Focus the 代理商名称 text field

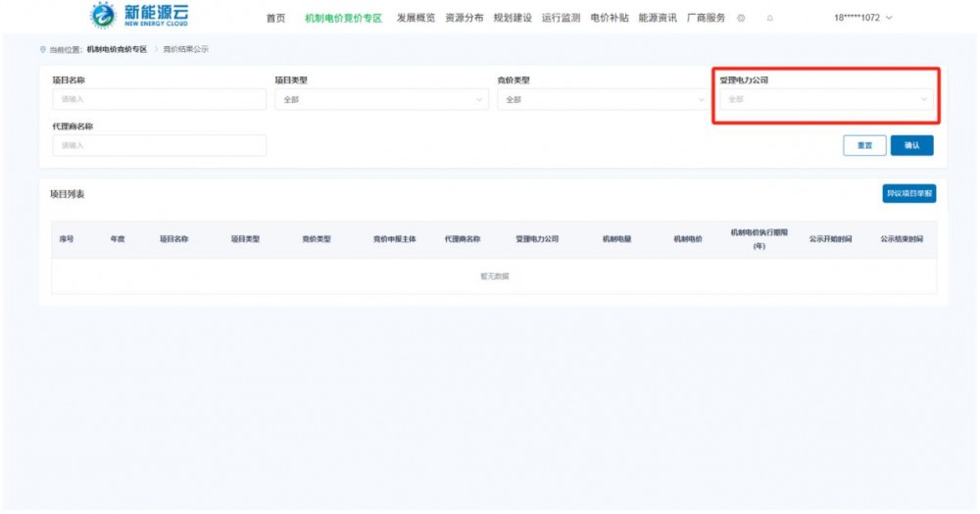(x=159, y=145)
